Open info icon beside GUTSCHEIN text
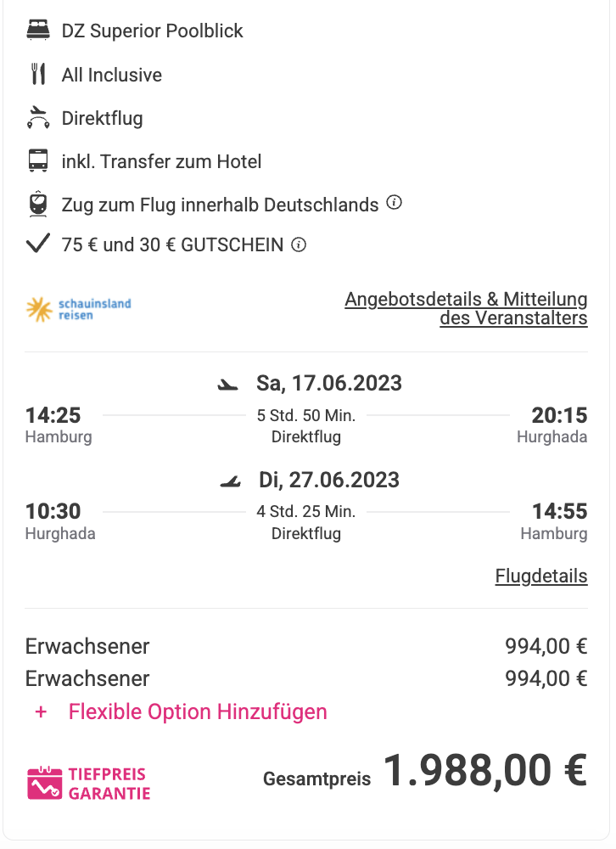The height and width of the screenshot is (849, 616). [x=299, y=245]
